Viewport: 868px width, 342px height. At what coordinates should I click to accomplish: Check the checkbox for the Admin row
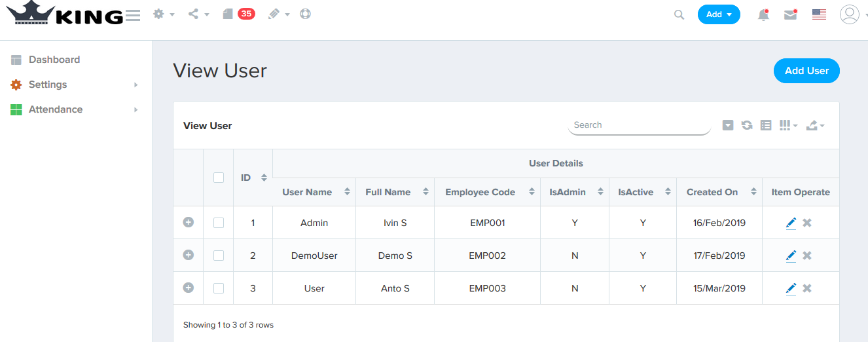tap(219, 223)
